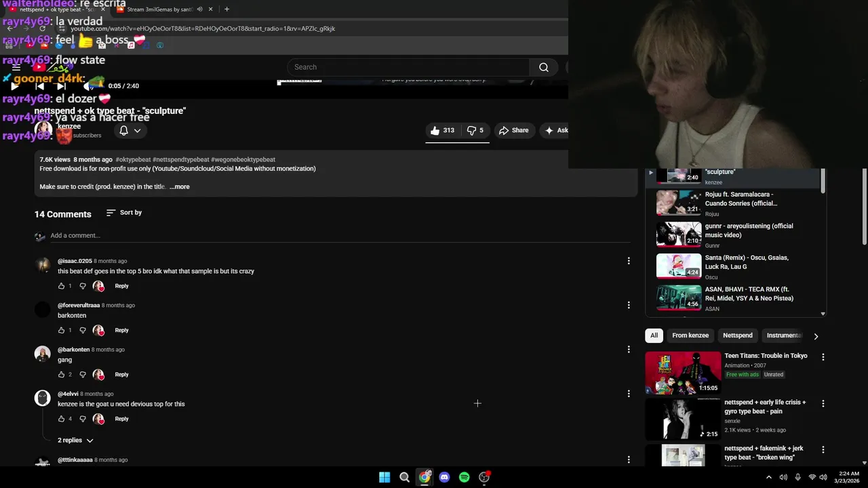Open Discord from taskbar

click(444, 477)
